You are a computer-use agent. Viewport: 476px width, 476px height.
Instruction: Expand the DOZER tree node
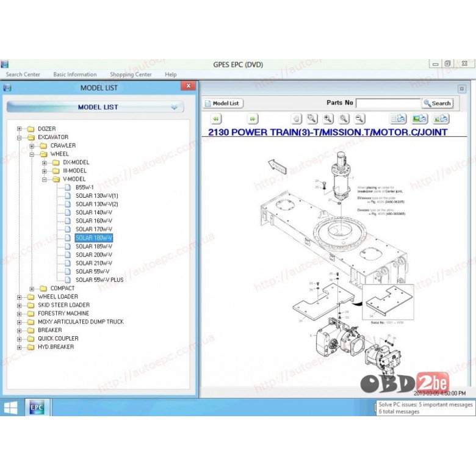(19, 129)
